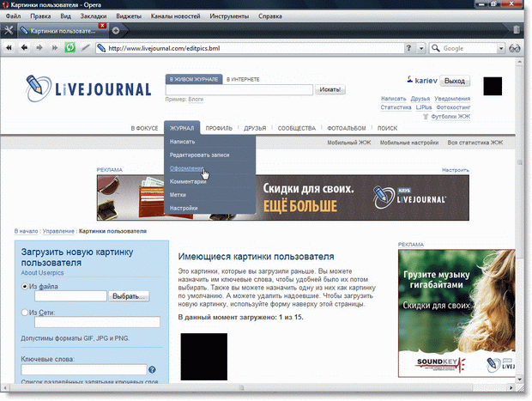Click the fast forward button
Viewport: 532px width, 401px height.
point(54,48)
